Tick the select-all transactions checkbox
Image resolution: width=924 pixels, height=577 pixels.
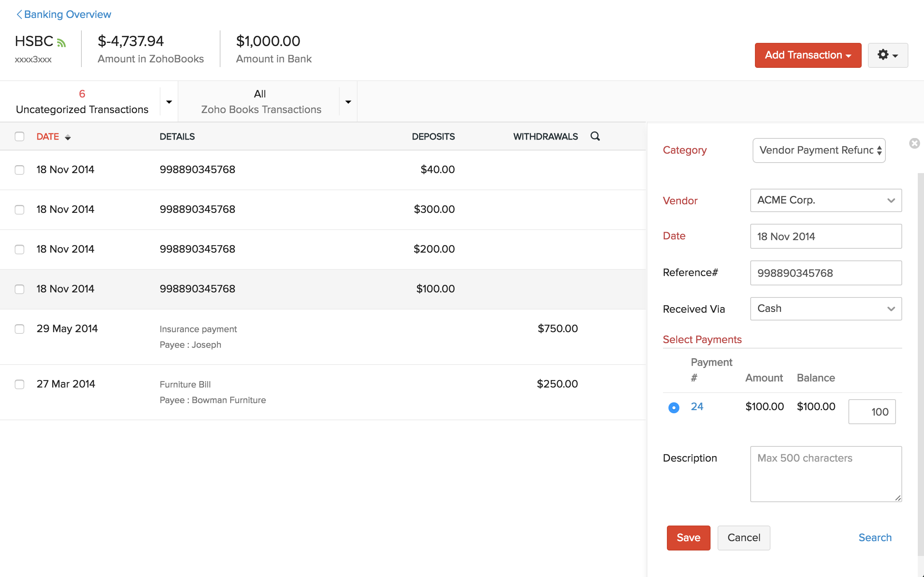[x=19, y=136]
